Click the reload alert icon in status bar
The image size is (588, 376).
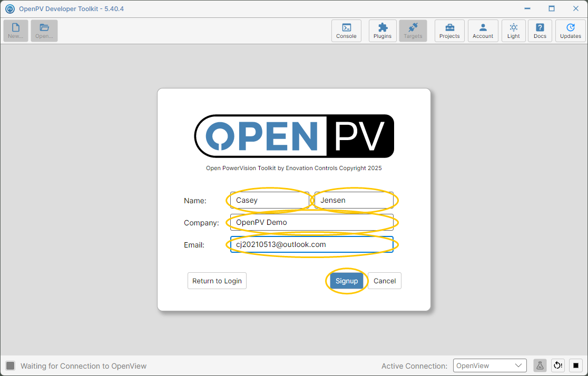(x=558, y=365)
